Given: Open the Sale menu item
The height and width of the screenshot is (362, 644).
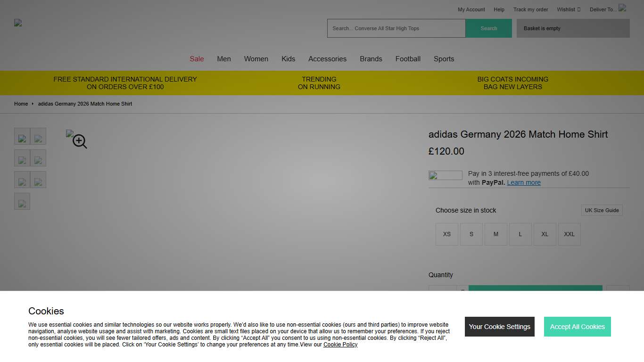Looking at the screenshot, I should tap(197, 59).
